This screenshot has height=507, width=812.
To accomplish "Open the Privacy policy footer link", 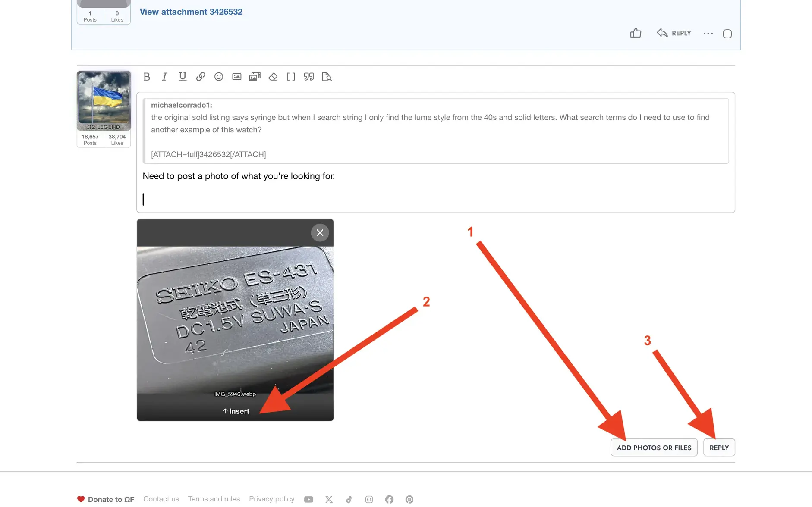I will pos(272,499).
